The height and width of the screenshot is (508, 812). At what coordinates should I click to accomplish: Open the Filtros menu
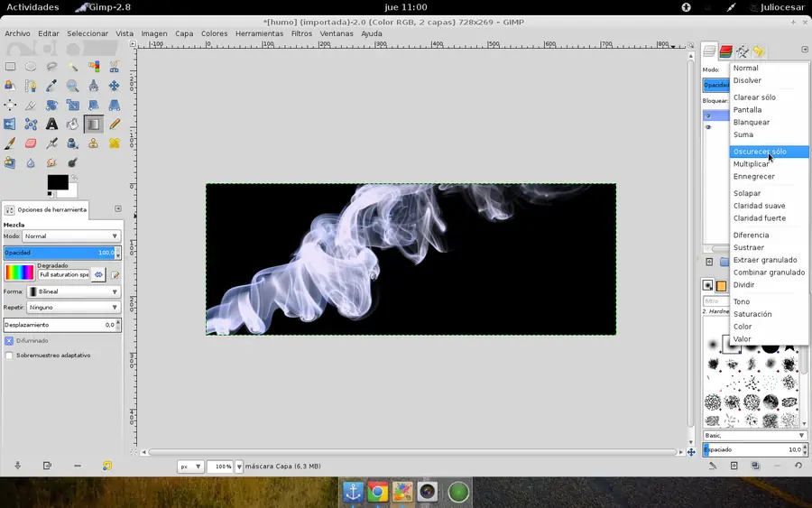[x=301, y=33]
